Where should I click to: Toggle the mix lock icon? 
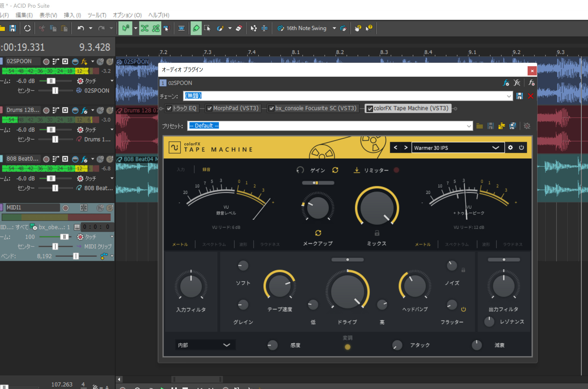(377, 233)
